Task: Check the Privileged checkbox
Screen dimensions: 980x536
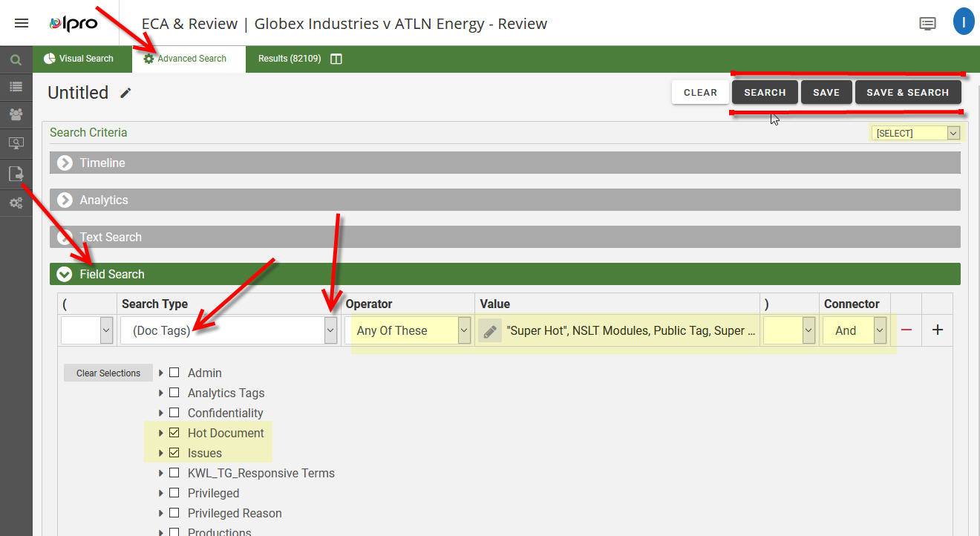Action: [x=174, y=493]
